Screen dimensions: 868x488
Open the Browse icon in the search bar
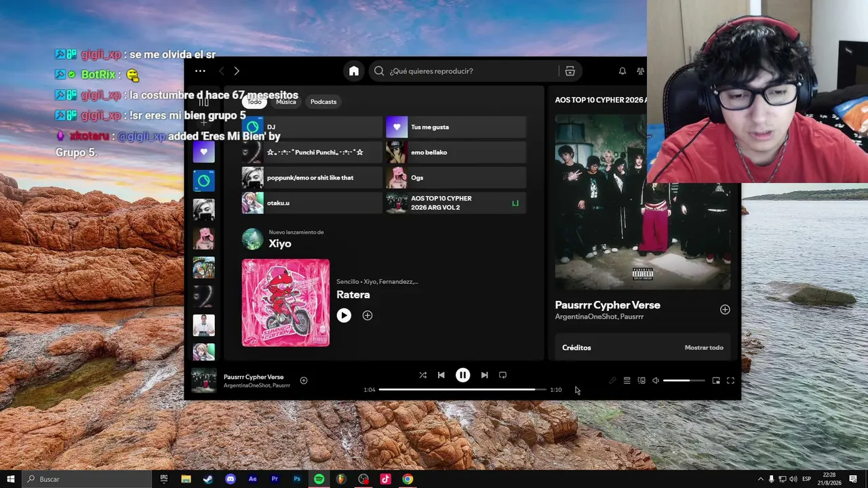[570, 71]
